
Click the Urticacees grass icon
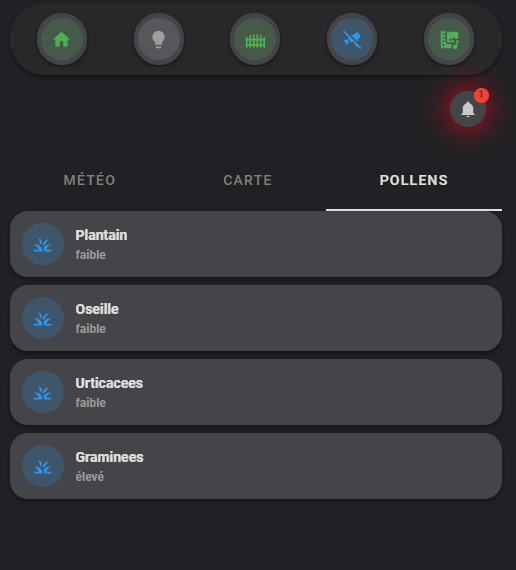43,392
